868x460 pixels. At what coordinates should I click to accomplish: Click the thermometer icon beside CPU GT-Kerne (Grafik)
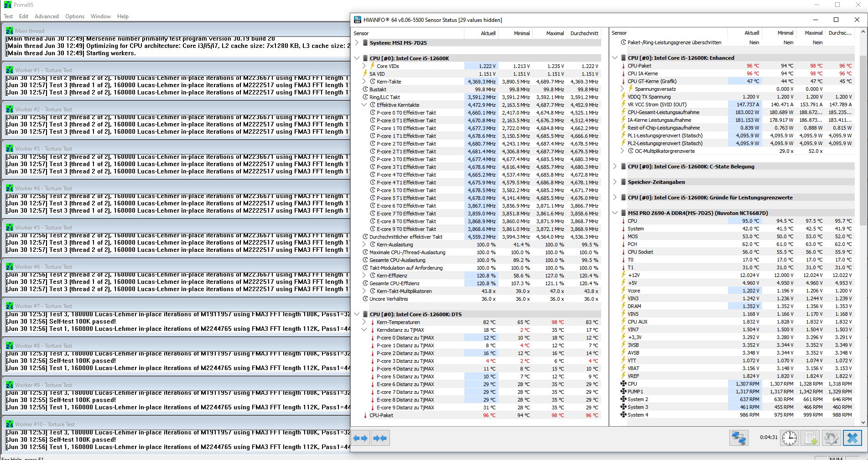click(x=624, y=81)
